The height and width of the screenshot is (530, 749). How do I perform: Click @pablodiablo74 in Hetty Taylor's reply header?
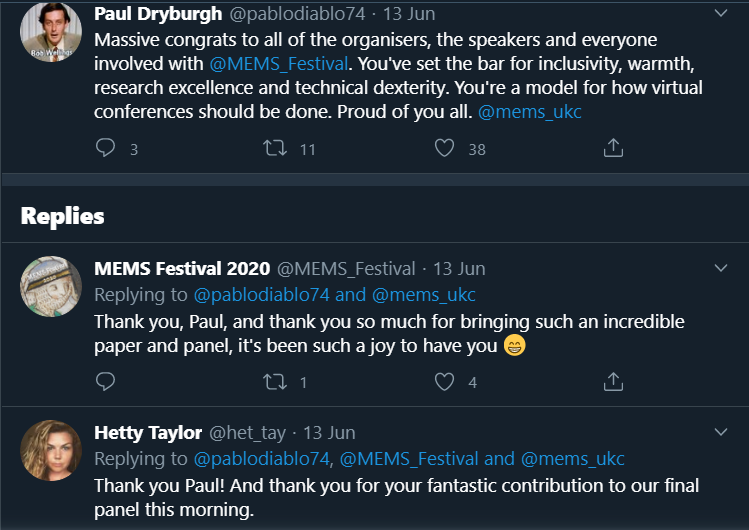(x=261, y=459)
